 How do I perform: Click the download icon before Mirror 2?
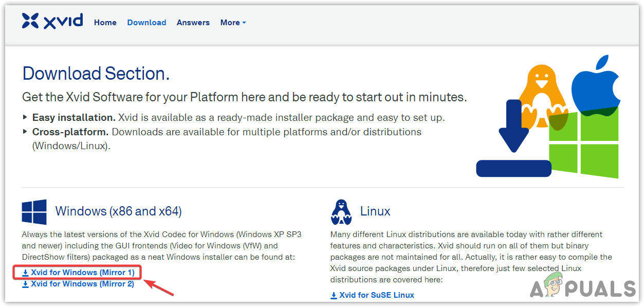[25, 284]
